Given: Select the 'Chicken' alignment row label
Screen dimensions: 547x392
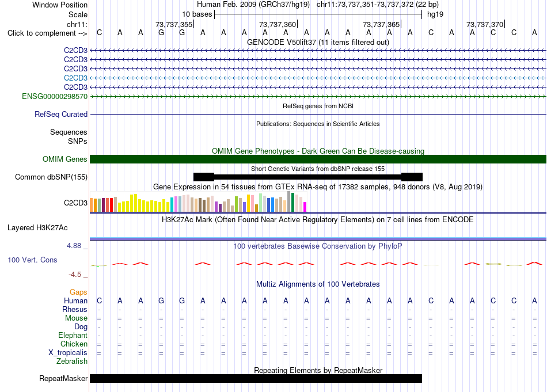Looking at the screenshot, I should (74, 344).
